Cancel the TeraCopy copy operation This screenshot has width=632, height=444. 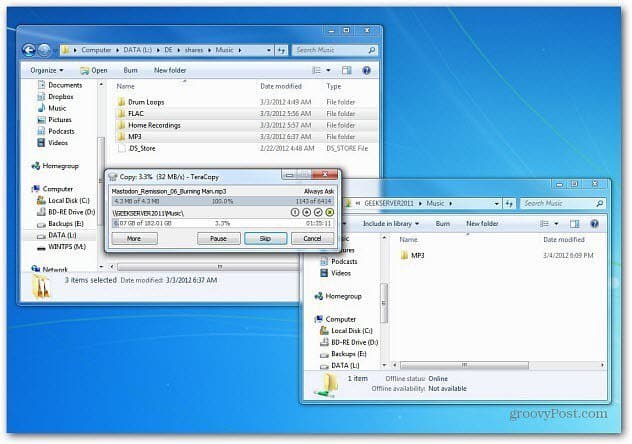click(312, 239)
